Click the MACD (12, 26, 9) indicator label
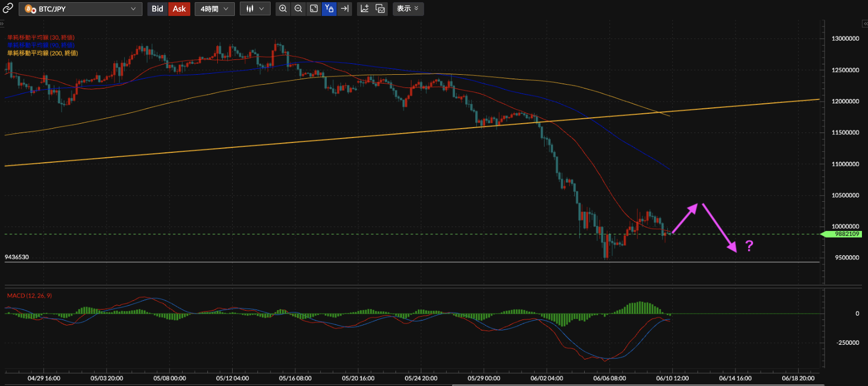This screenshot has width=868, height=386. (30, 296)
